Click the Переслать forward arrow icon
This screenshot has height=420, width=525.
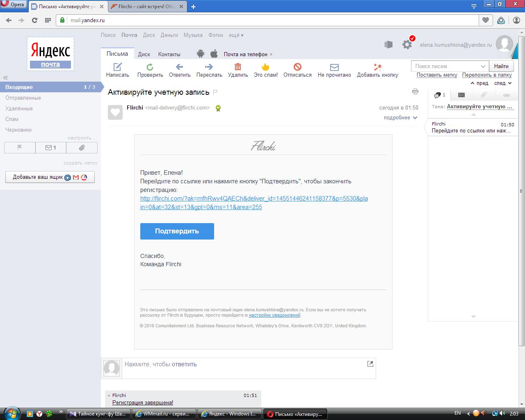[209, 67]
